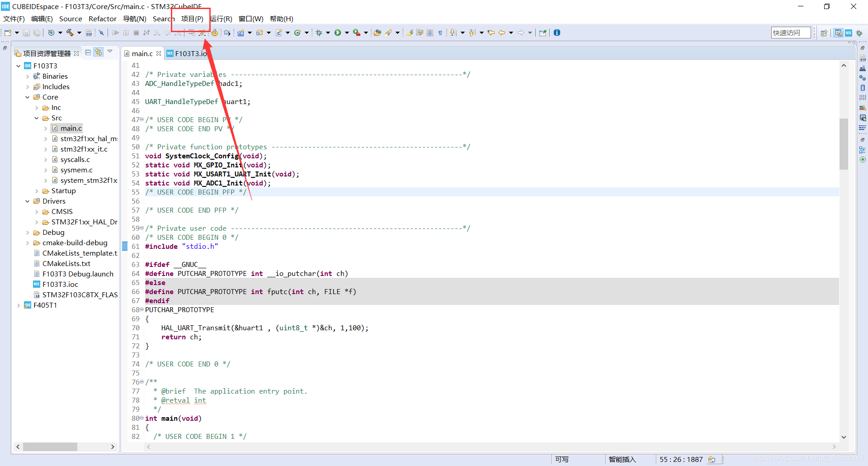
Task: Toggle Link with Editor in Project Explorer
Action: point(99,52)
